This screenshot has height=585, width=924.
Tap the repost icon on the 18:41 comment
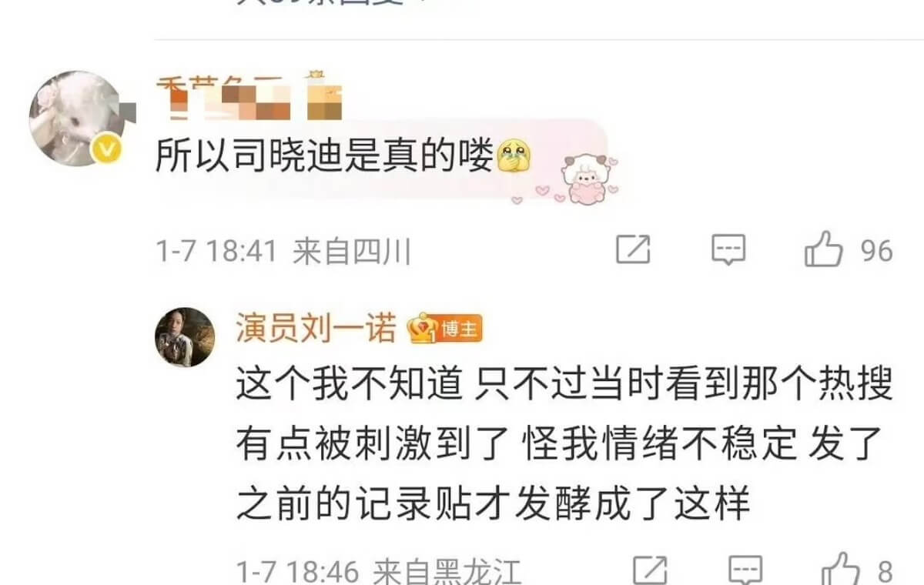(x=633, y=250)
